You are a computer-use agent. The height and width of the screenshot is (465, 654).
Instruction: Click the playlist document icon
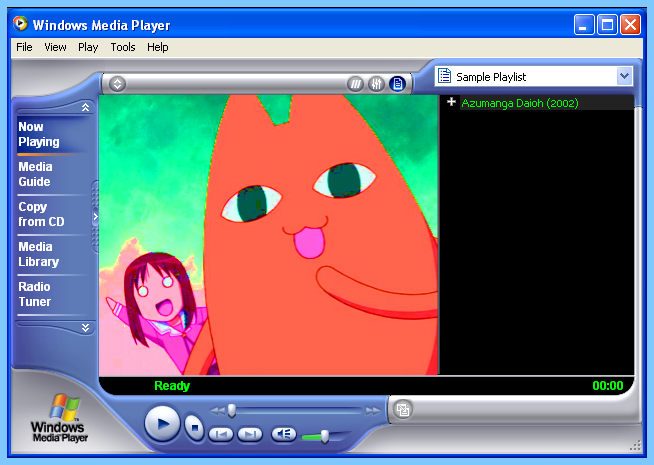point(444,76)
